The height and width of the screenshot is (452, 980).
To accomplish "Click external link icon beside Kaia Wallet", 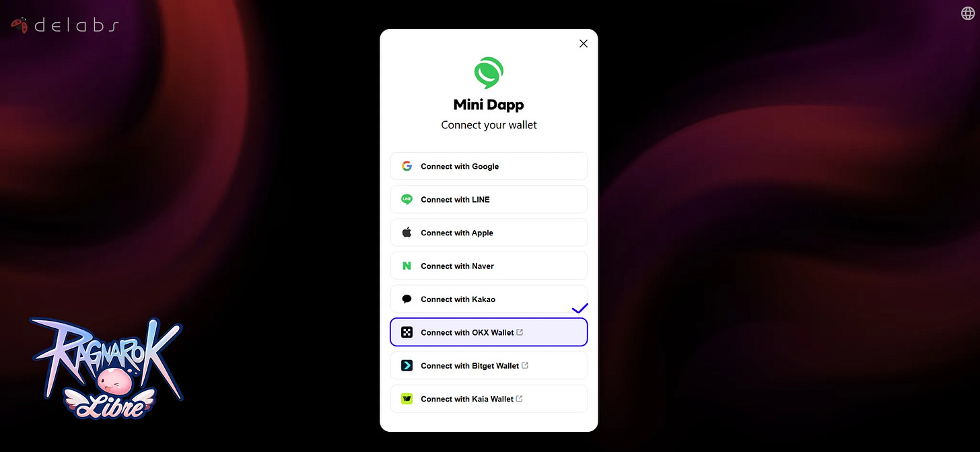I will 520,399.
